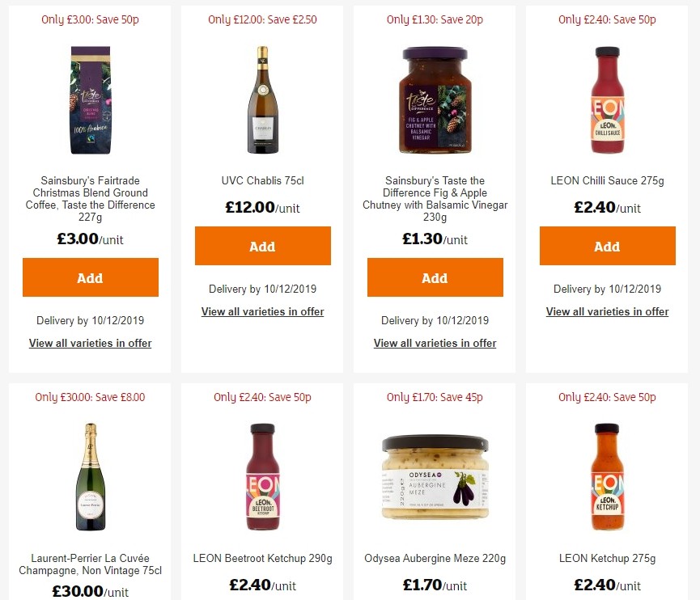Click the Laurent-Perrier Champagne bottle image

[90, 477]
